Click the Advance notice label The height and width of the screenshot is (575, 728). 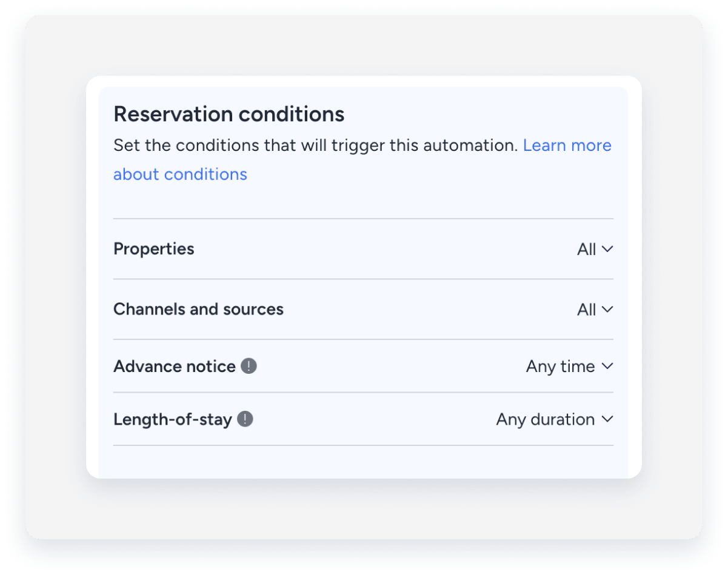click(175, 366)
